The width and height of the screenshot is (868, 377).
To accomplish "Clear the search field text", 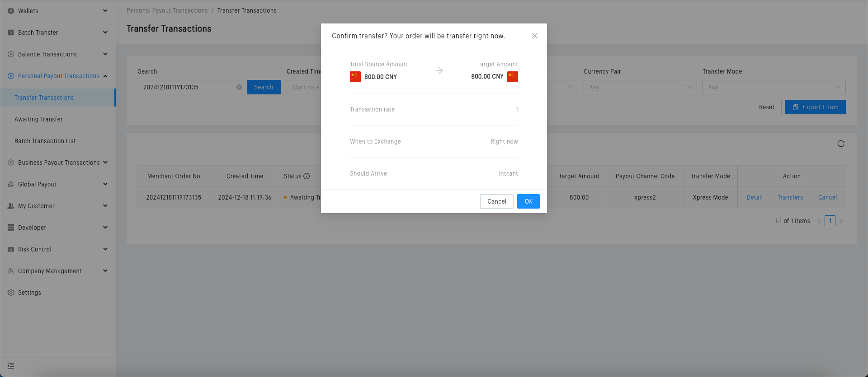I will (239, 87).
